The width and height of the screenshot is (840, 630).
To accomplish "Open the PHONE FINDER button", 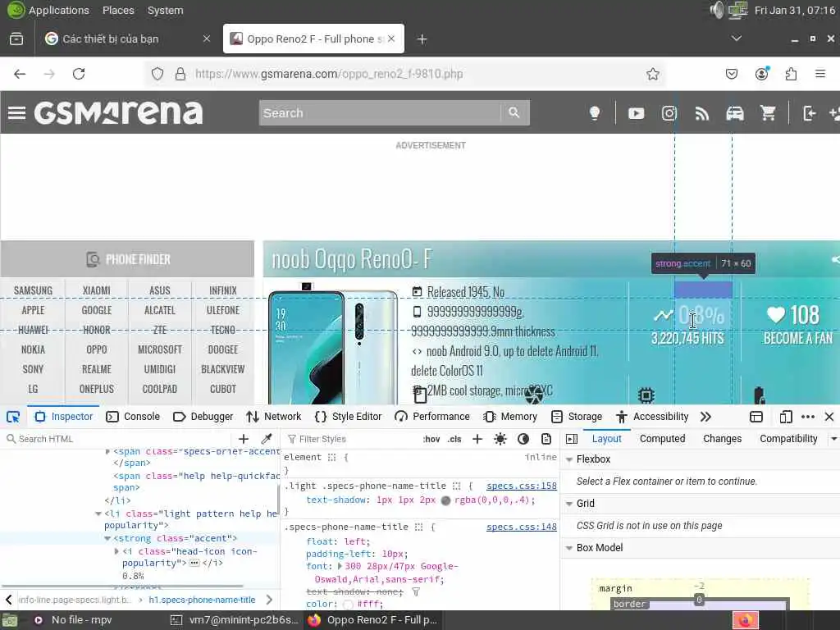I will [x=127, y=259].
